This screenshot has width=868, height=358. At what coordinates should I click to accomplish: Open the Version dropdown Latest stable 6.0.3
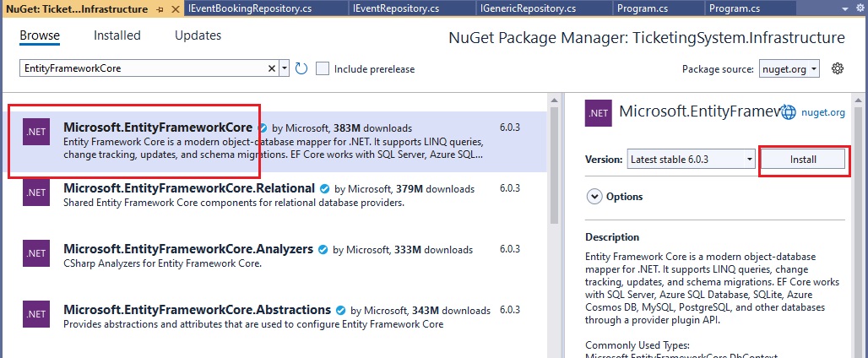pyautogui.click(x=692, y=160)
